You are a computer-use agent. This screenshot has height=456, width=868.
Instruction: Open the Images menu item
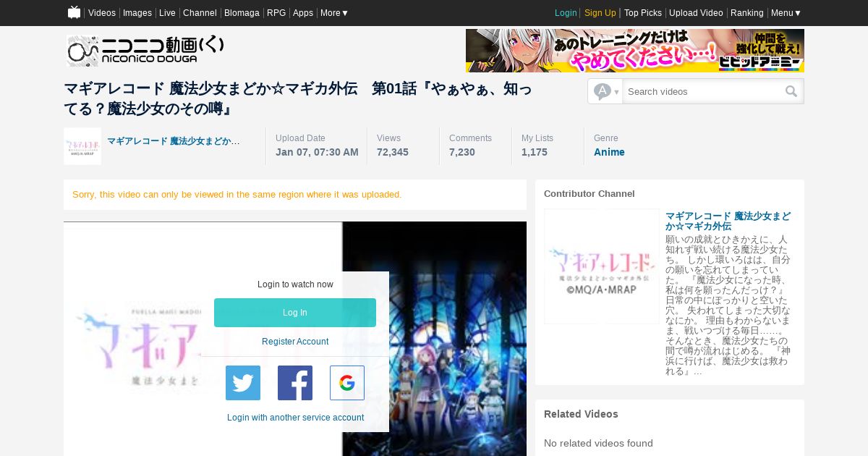point(137,13)
